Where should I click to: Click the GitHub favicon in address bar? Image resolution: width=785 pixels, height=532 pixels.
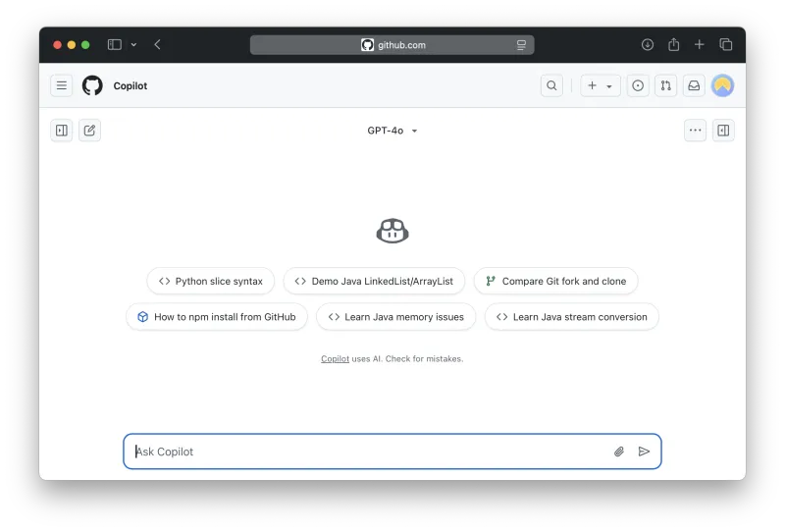pos(367,45)
